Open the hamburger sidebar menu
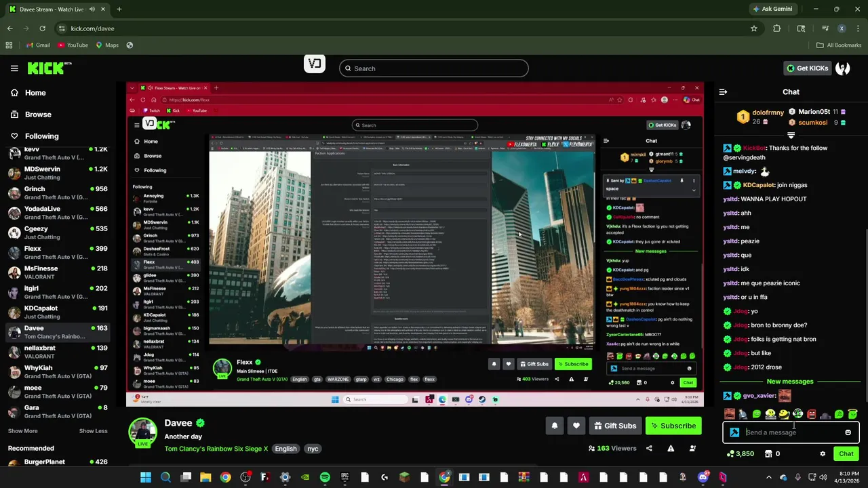Image resolution: width=868 pixels, height=488 pixels. 14,68
